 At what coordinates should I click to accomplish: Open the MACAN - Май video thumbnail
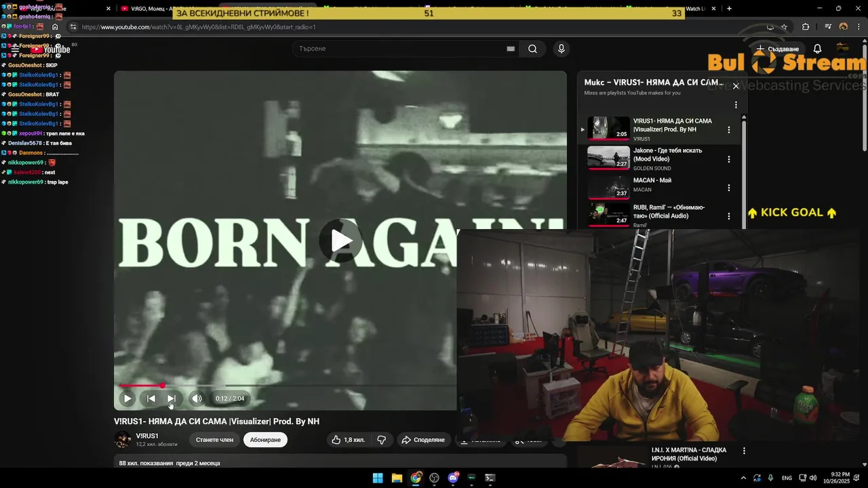pyautogui.click(x=608, y=187)
